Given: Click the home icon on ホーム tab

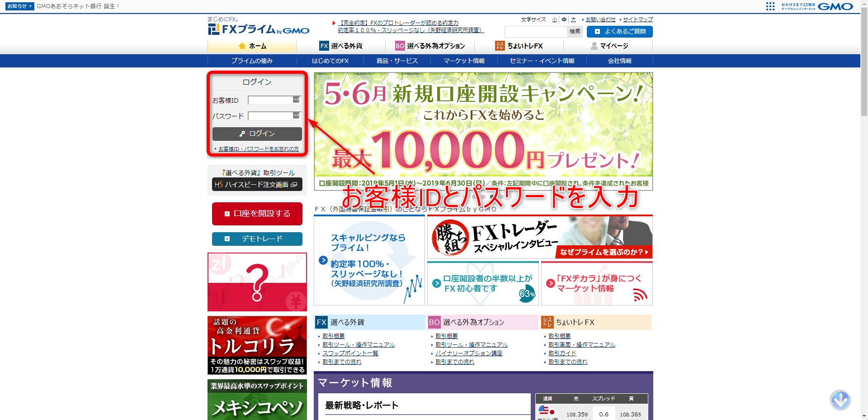Looking at the screenshot, I should pos(243,46).
